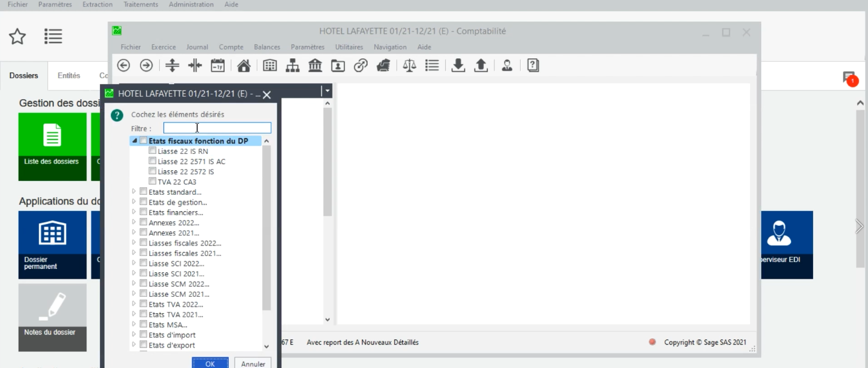Check the TVA 22 CA3 box
Image resolution: width=868 pixels, height=368 pixels.
pos(152,181)
